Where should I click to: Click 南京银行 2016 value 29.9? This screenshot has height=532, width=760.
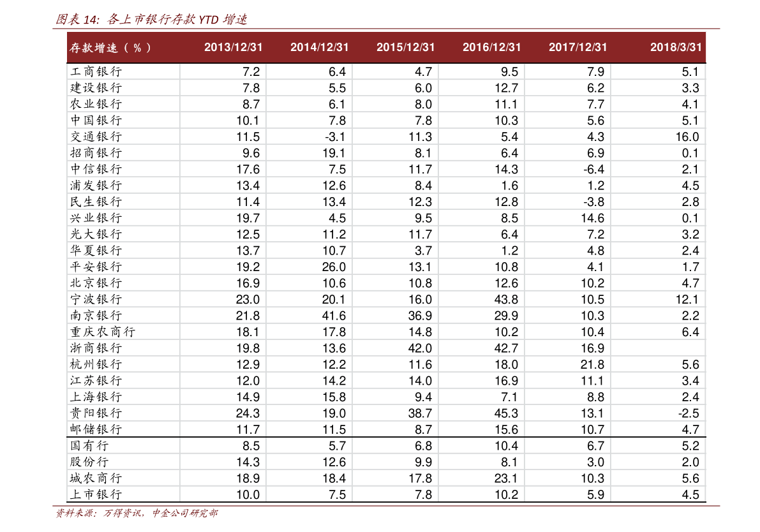(507, 316)
